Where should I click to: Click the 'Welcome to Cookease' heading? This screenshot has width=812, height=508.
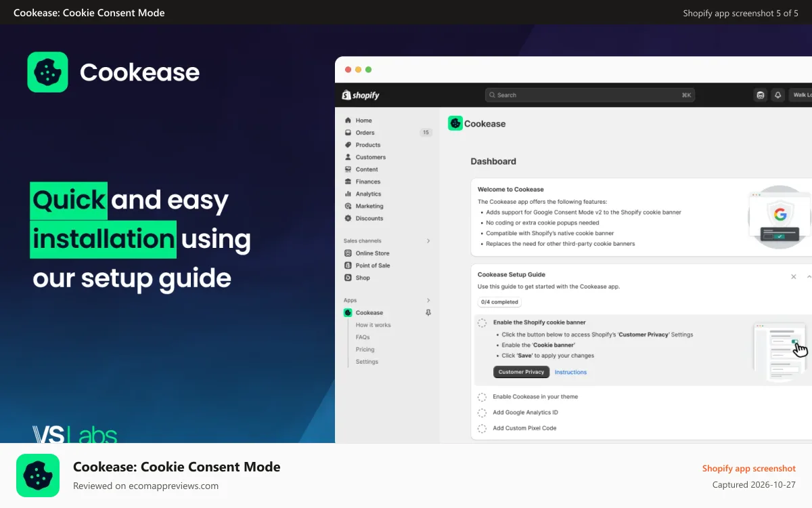pos(511,190)
